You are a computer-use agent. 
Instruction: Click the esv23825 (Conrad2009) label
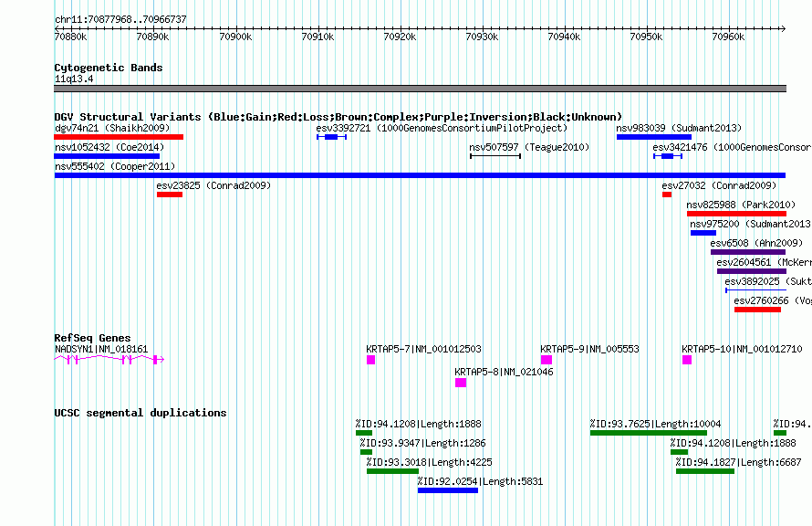pos(213,185)
